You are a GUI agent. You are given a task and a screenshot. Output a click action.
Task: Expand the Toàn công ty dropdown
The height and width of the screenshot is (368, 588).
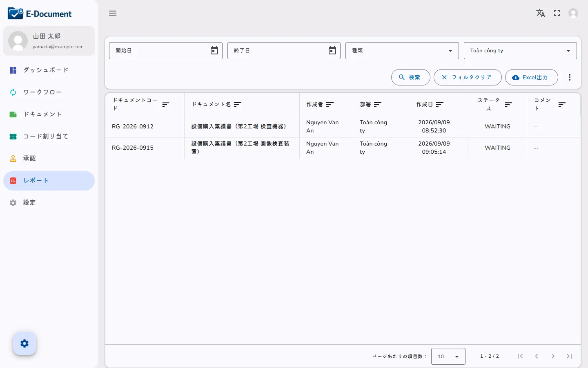coord(520,51)
